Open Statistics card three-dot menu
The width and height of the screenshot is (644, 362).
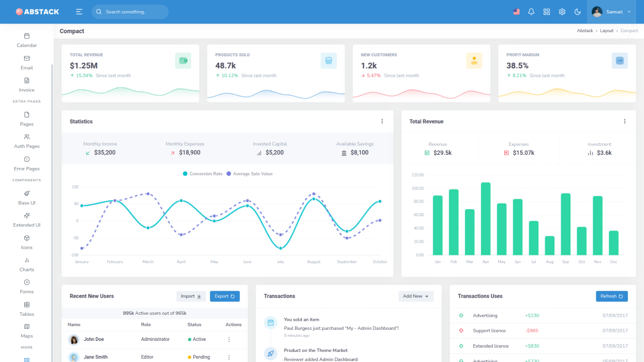[382, 121]
